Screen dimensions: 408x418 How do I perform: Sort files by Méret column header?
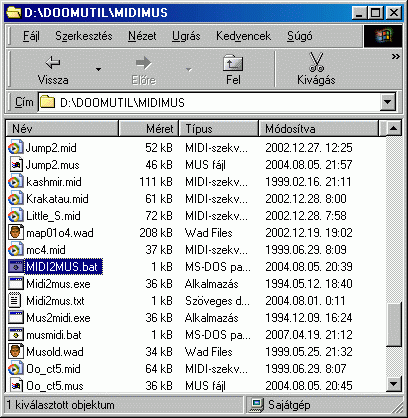pos(149,128)
